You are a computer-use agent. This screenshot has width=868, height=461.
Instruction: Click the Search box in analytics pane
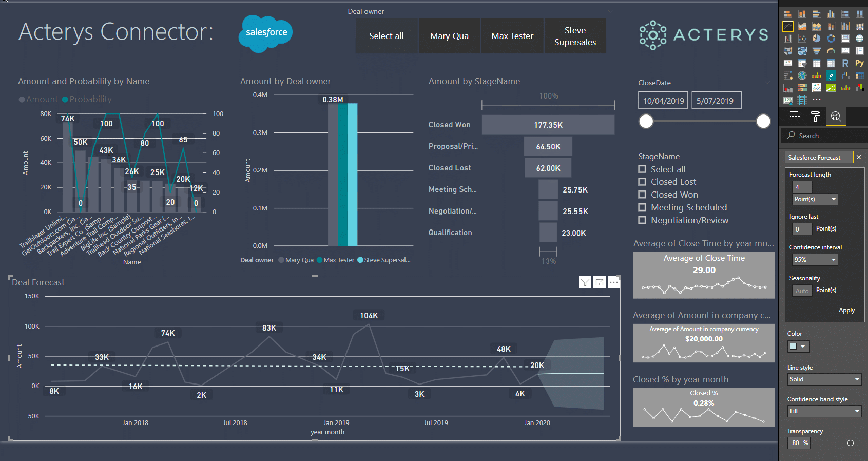[824, 136]
